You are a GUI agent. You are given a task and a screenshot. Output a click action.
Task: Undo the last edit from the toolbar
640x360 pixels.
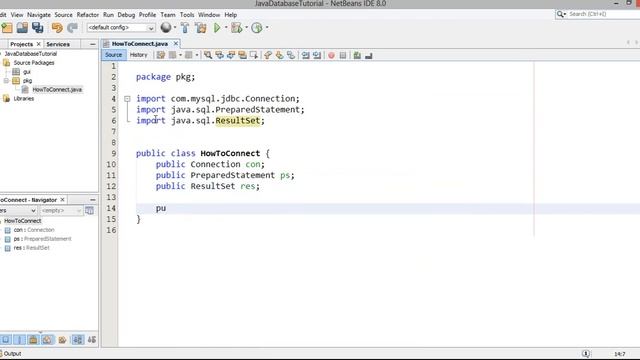coord(57,28)
